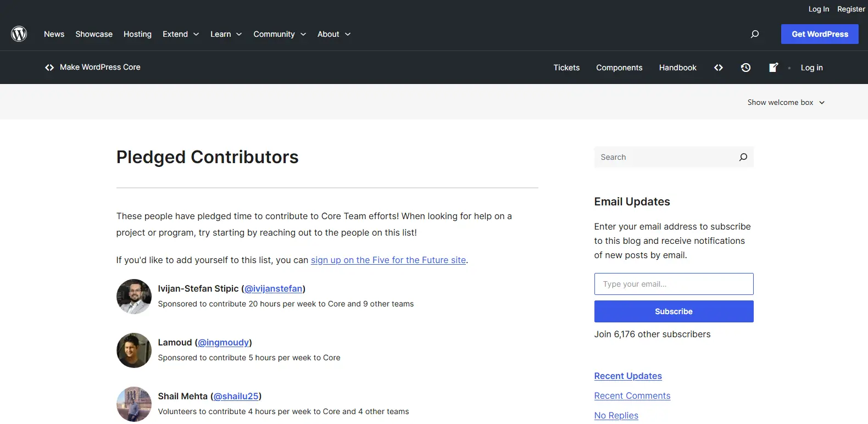Click 'Sponsored to contribute 5 hours per week' text
The height and width of the screenshot is (424, 868).
click(249, 358)
